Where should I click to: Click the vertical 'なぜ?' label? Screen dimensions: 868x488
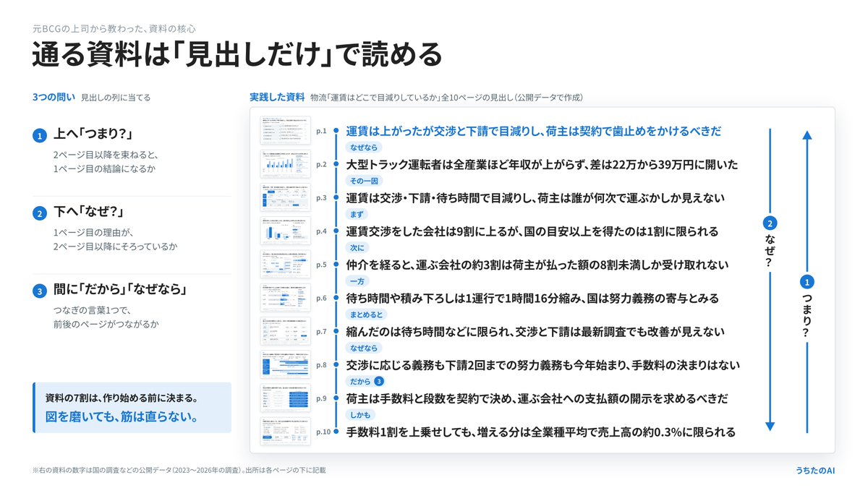[x=770, y=249]
